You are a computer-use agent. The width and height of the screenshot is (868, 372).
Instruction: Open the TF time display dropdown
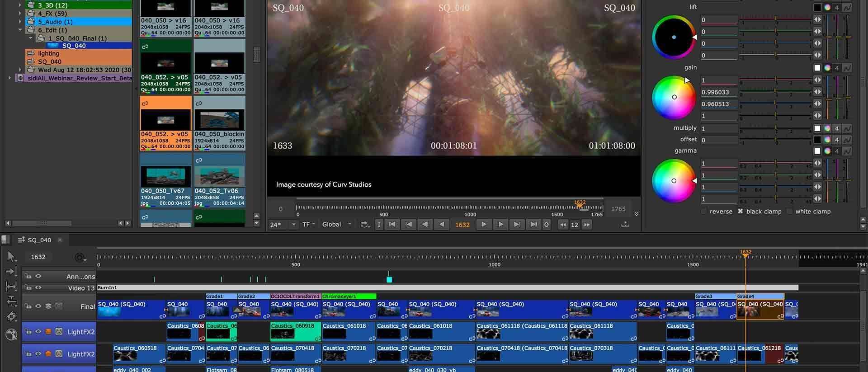[309, 224]
